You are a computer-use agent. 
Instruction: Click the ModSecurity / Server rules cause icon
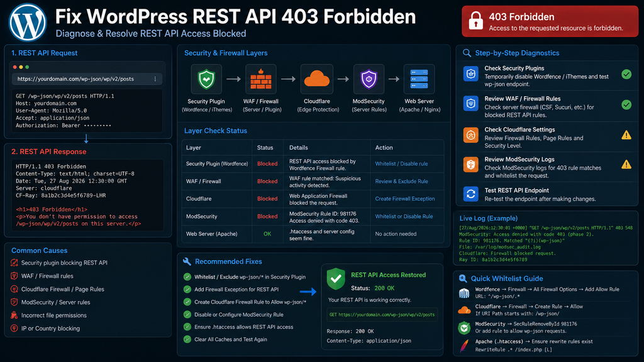[x=14, y=302]
